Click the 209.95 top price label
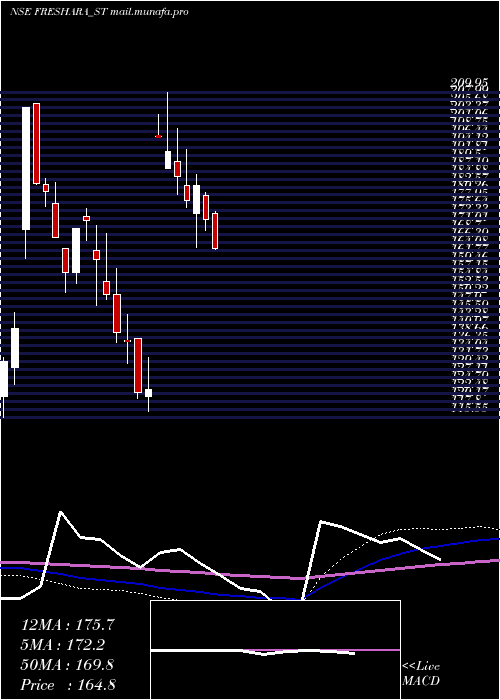 tap(468, 83)
